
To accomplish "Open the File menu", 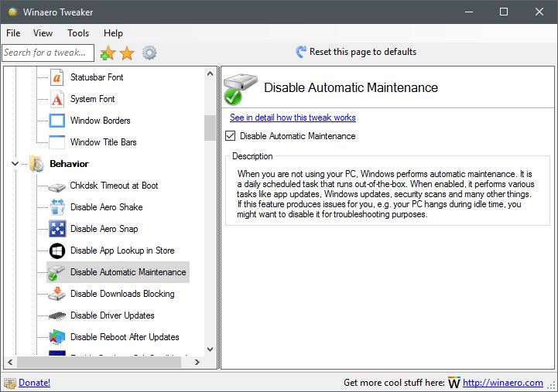I will (13, 33).
